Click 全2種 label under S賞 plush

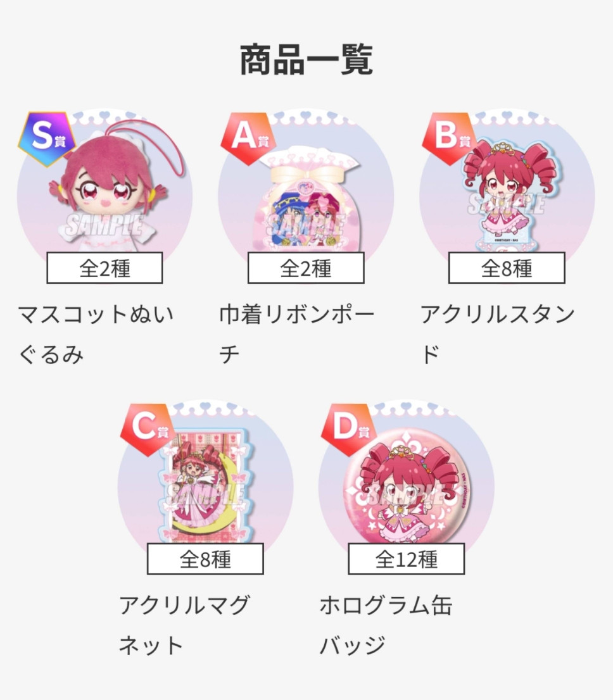(104, 268)
